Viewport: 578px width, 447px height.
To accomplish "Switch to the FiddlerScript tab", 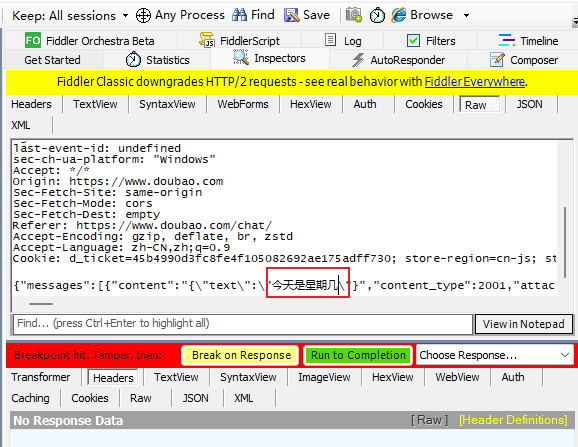I will (x=240, y=41).
